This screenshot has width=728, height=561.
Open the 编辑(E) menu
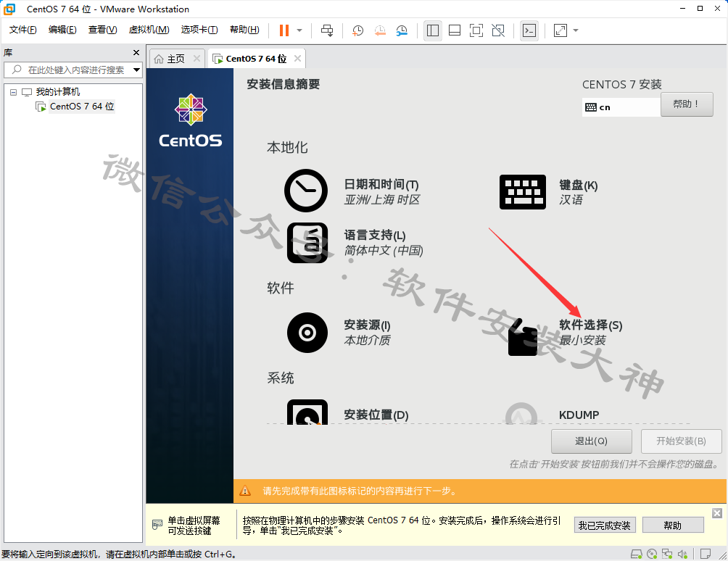(x=62, y=30)
